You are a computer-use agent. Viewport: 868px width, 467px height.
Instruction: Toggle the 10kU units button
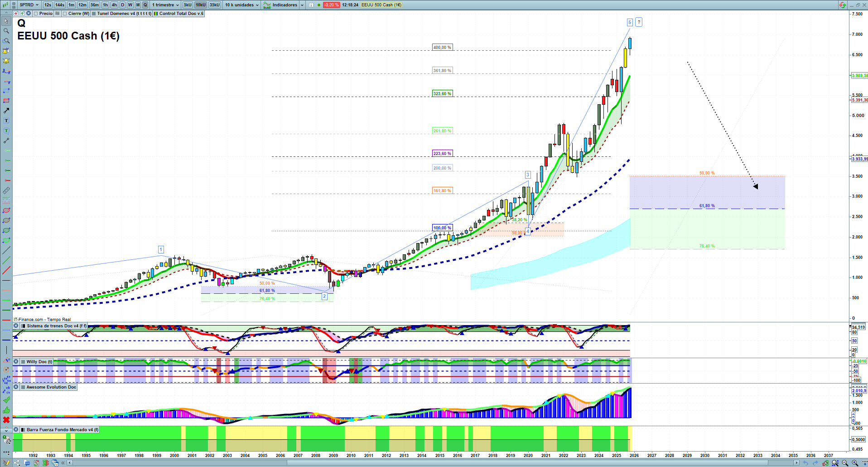point(201,5)
